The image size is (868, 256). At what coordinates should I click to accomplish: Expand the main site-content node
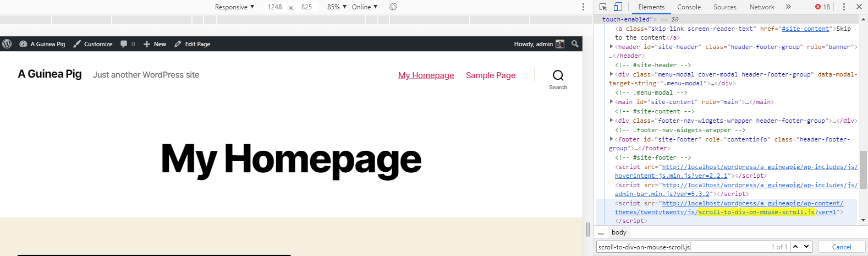(x=611, y=102)
